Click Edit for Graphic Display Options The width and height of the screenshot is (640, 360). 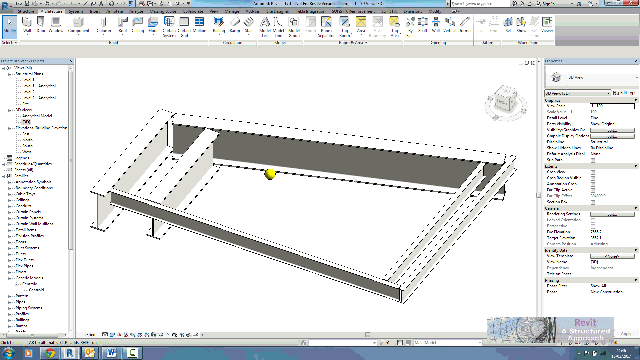coord(612,136)
